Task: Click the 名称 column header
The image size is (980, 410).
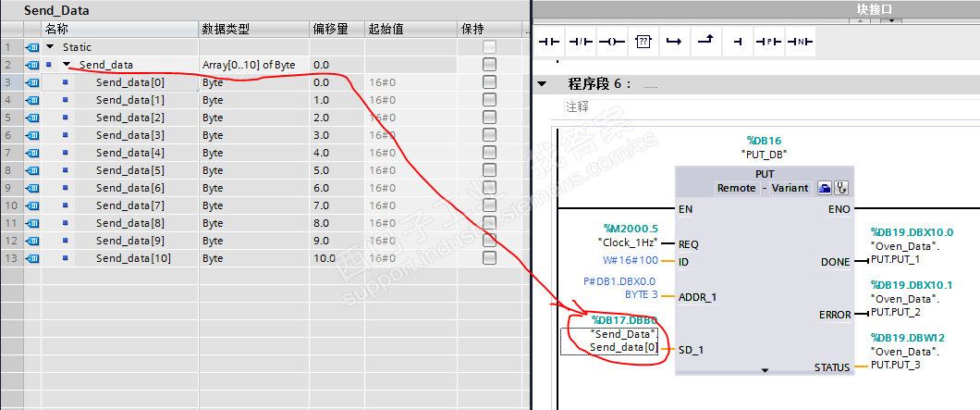Action: tap(119, 29)
